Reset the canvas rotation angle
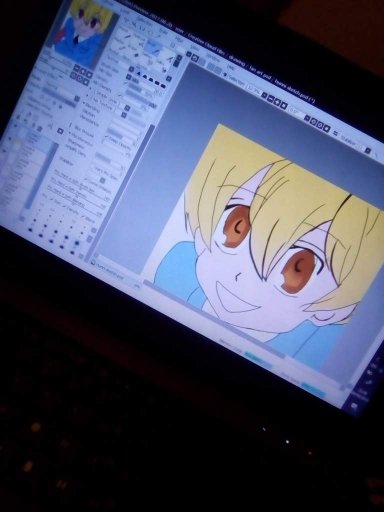 pyautogui.click(x=327, y=129)
